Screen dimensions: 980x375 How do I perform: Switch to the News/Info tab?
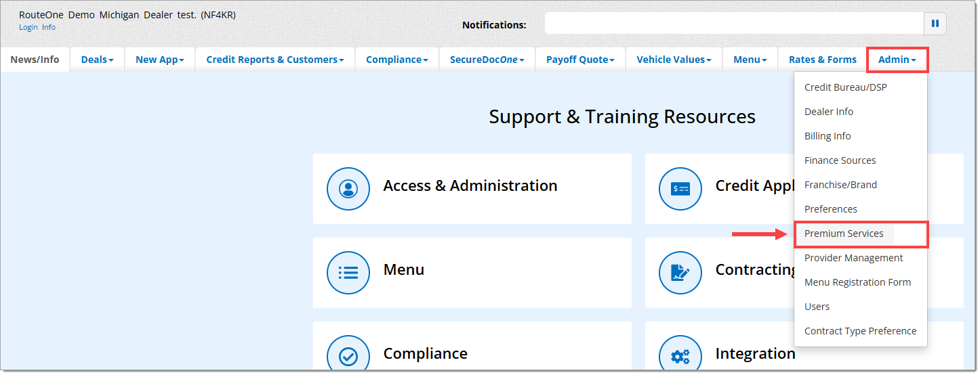(35, 60)
